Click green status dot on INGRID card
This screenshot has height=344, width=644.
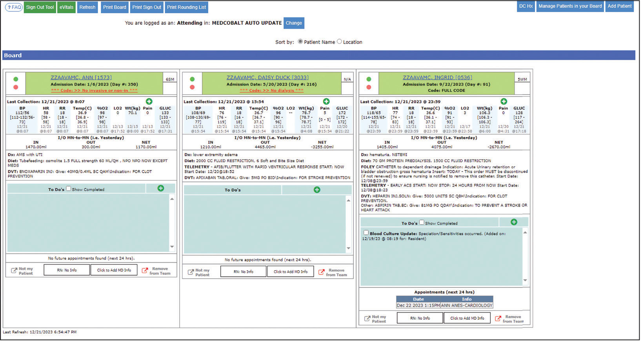369,79
